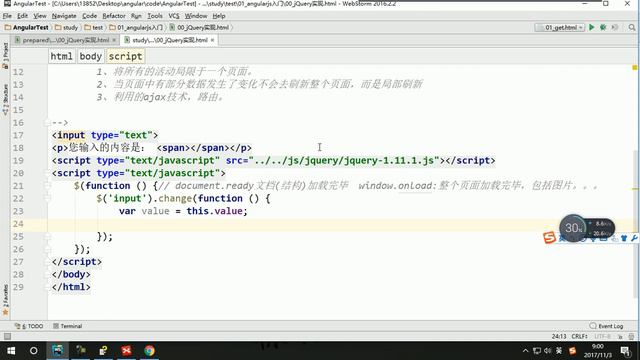Open the red X app on the taskbar
Image resolution: width=640 pixels, height=360 pixels.
coord(126,351)
